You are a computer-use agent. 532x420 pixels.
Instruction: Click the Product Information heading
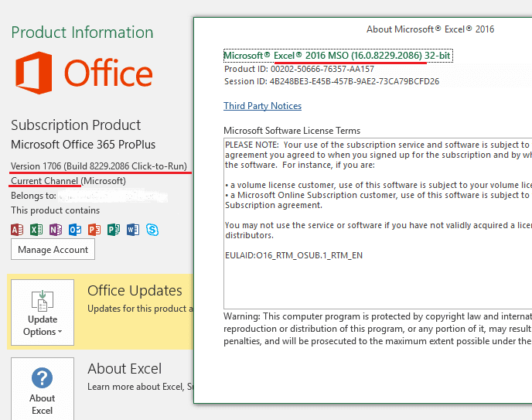(x=82, y=32)
